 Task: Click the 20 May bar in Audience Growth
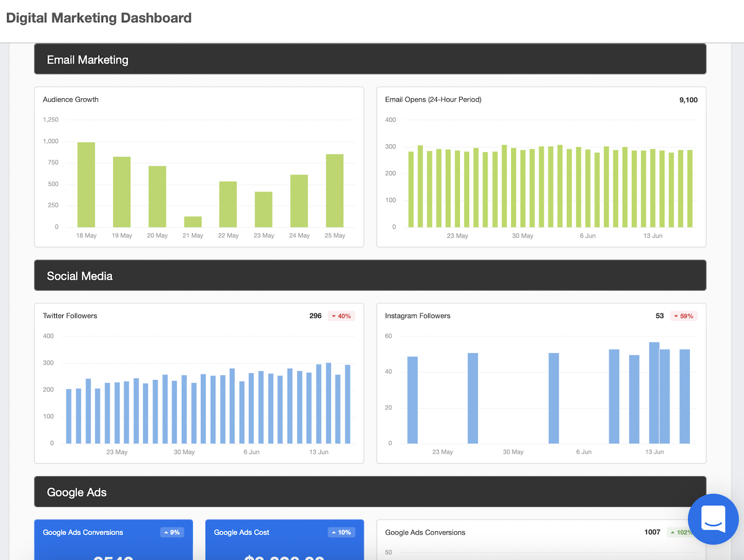click(x=157, y=197)
